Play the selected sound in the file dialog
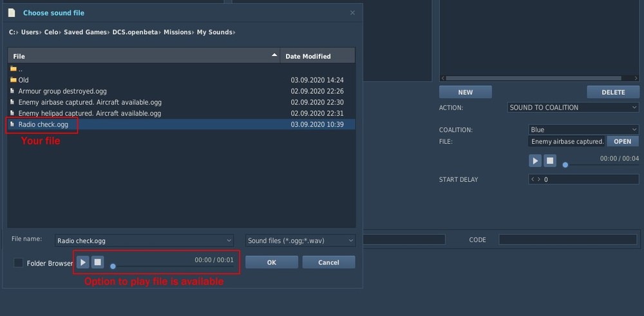This screenshot has width=644, height=316. click(83, 262)
